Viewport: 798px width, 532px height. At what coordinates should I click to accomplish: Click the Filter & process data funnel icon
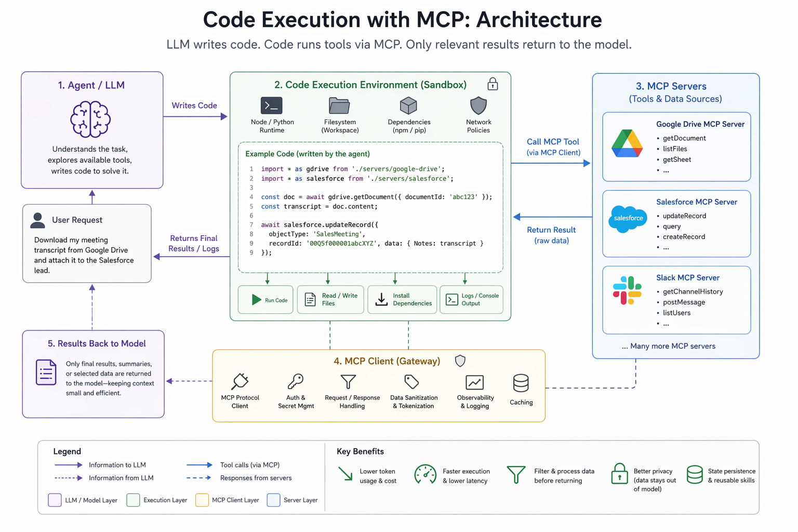point(516,474)
